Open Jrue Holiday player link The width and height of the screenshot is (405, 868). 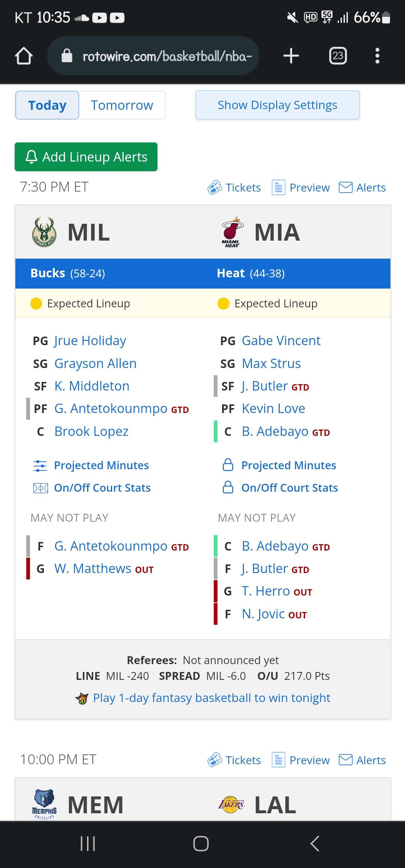(x=90, y=341)
